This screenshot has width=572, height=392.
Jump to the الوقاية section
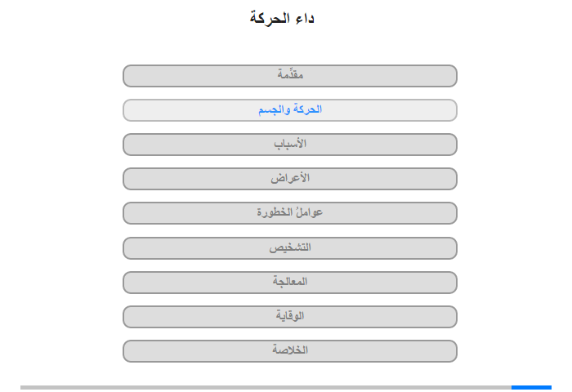pos(290,317)
